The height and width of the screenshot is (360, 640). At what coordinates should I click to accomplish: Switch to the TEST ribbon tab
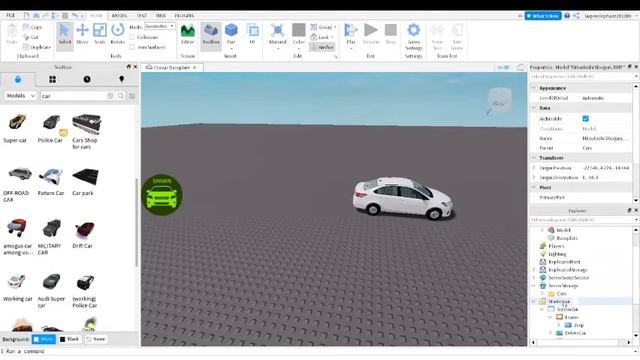(x=142, y=16)
